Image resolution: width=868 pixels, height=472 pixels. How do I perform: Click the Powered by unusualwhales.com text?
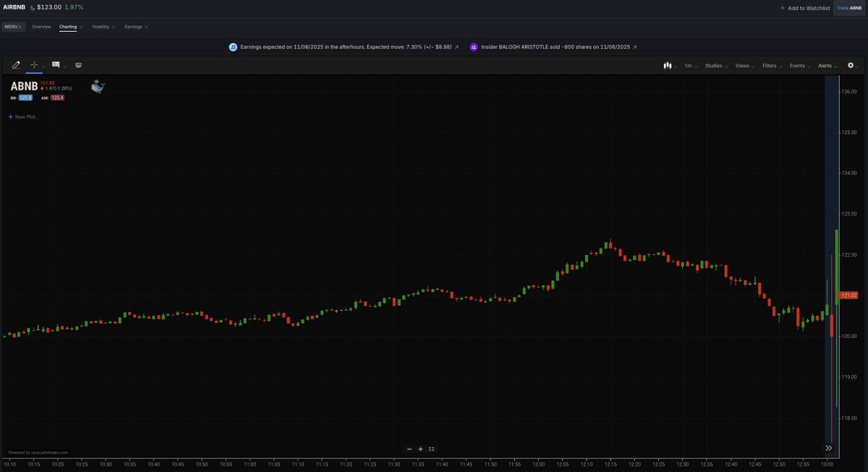pos(38,452)
